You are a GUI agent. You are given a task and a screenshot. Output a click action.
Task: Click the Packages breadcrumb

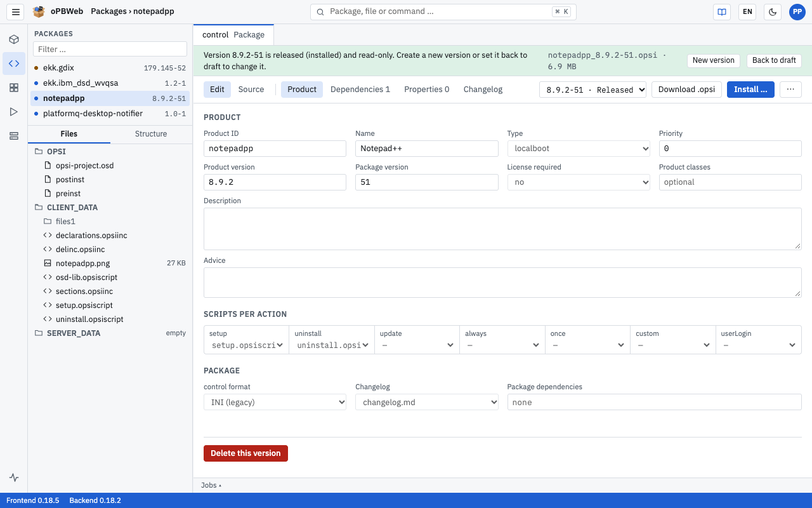pyautogui.click(x=108, y=11)
